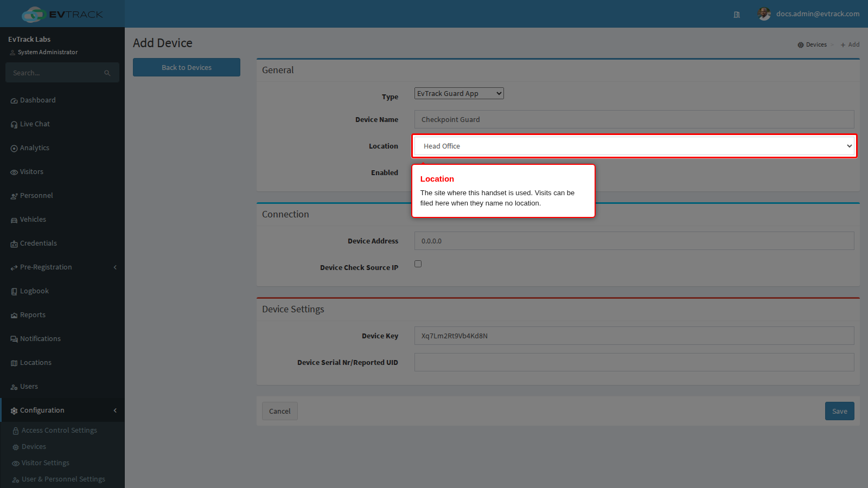The width and height of the screenshot is (868, 488).
Task: Click the EvTrack logo
Action: 62,14
